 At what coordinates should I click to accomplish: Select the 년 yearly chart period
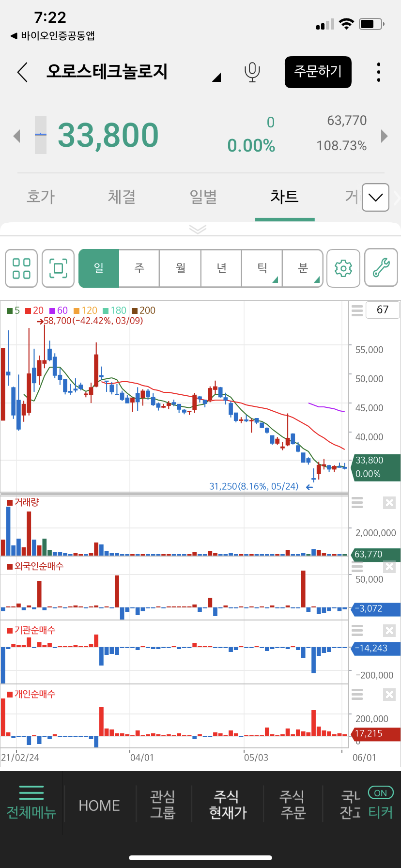[x=221, y=268]
